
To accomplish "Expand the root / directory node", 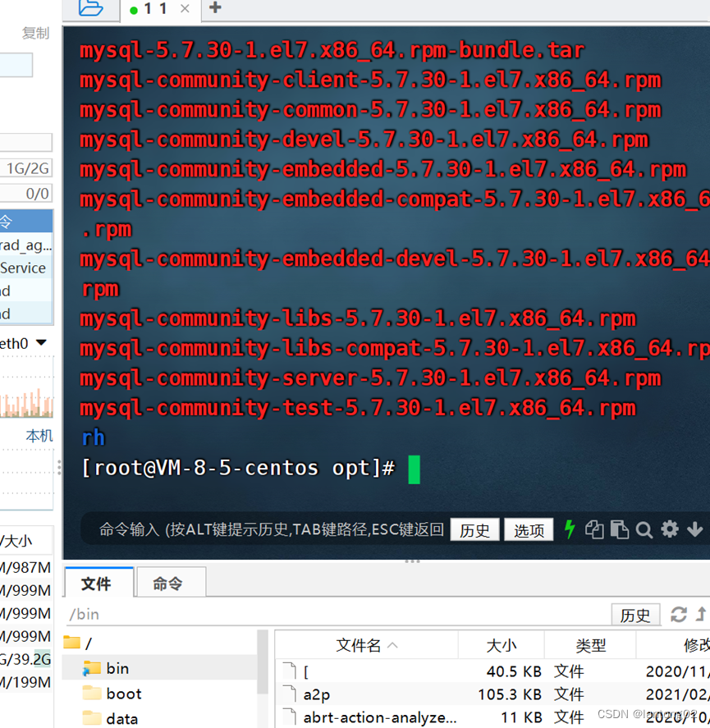I will point(86,643).
